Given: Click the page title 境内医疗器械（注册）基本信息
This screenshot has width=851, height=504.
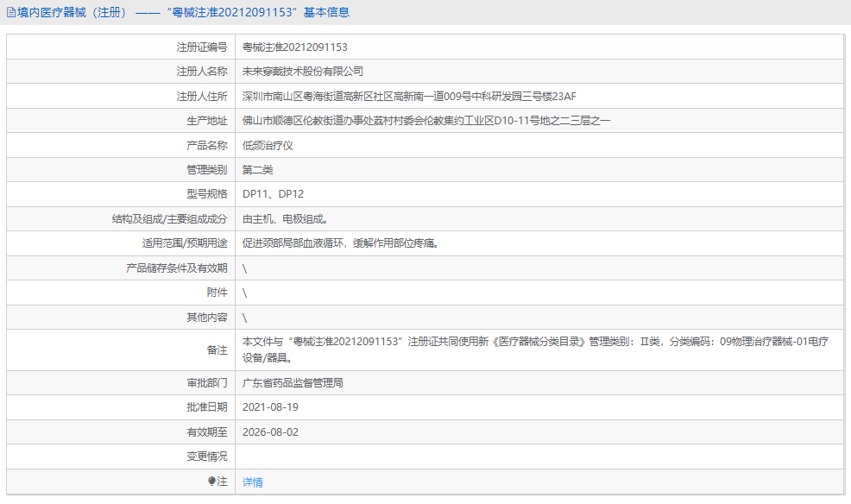Looking at the screenshot, I should pos(184,12).
